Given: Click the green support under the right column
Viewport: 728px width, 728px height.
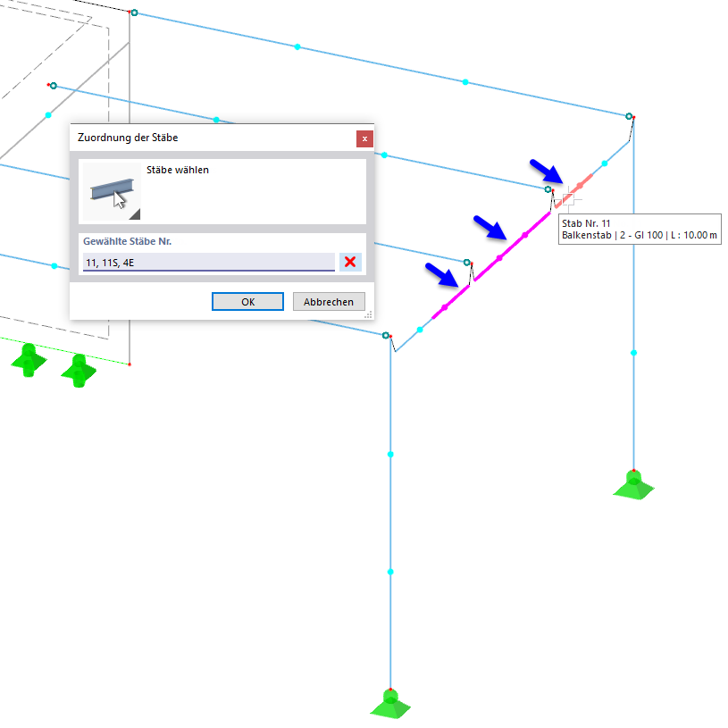Looking at the screenshot, I should tap(633, 485).
